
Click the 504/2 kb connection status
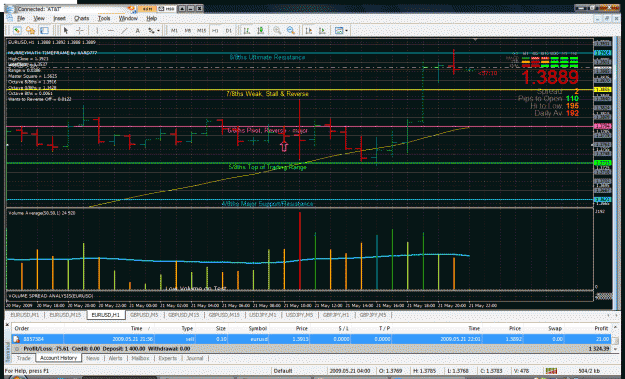pyautogui.click(x=589, y=371)
